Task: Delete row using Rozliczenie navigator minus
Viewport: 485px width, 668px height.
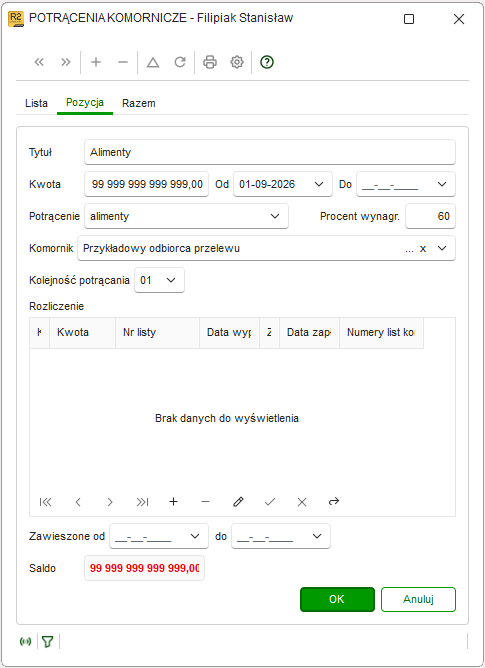Action: 205,502
